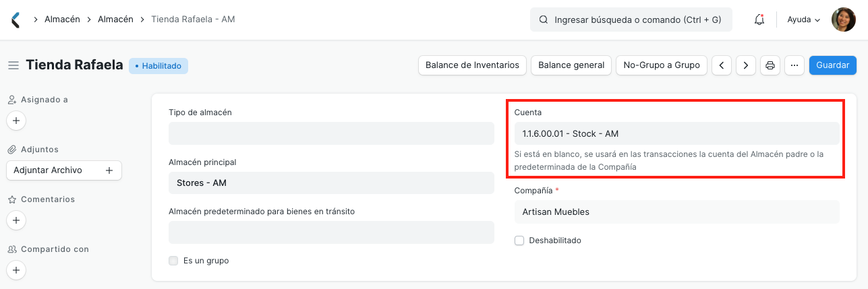Image resolution: width=868 pixels, height=289 pixels.
Task: Click the Habilitado status badge
Action: point(158,66)
